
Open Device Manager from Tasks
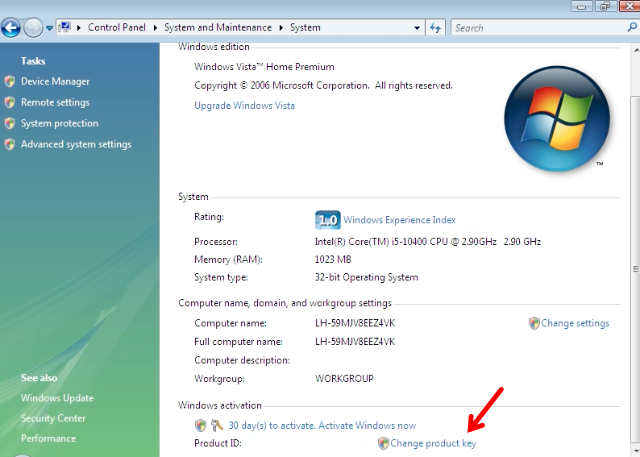(x=55, y=81)
